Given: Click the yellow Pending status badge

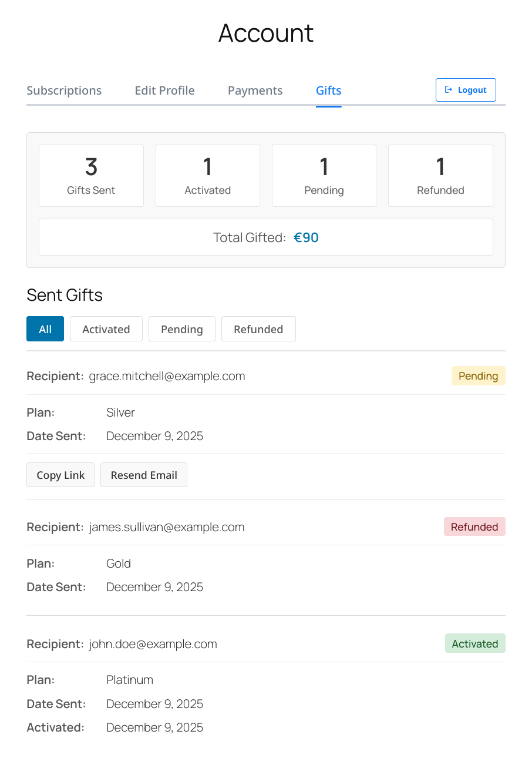Looking at the screenshot, I should coord(478,376).
